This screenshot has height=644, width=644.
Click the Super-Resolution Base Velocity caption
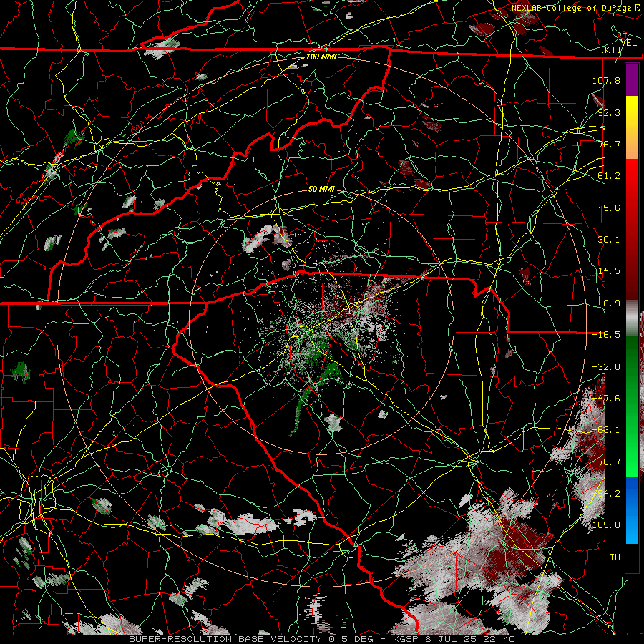click(x=321, y=639)
